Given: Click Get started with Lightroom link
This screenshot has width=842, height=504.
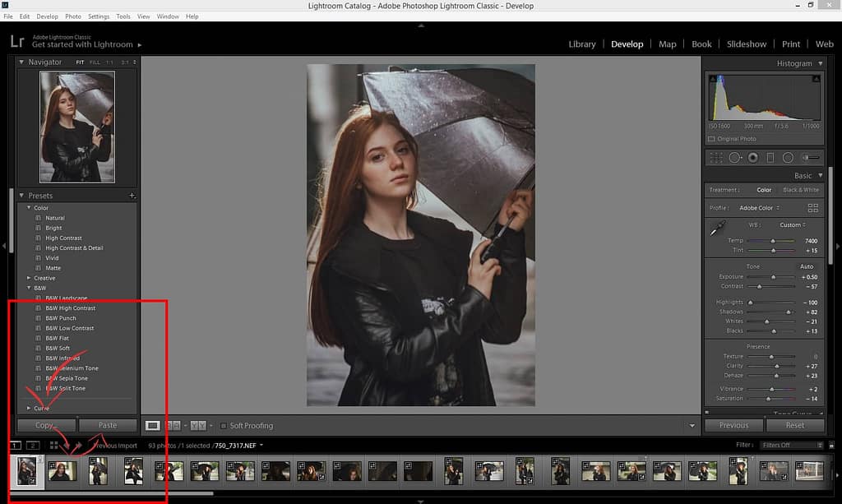Looking at the screenshot, I should (82, 44).
